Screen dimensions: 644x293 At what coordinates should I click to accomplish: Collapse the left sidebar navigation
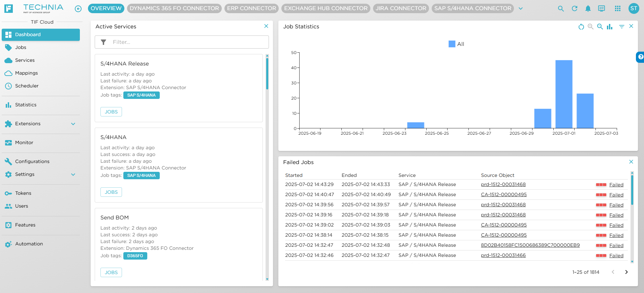(78, 9)
